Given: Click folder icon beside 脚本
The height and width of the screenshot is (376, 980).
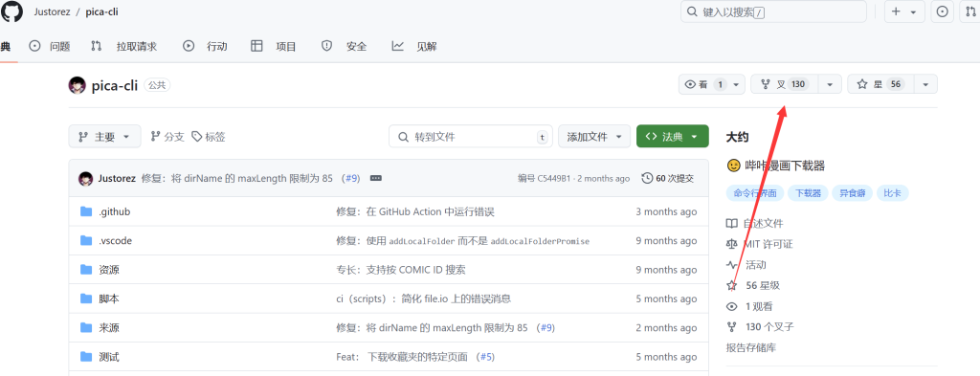Looking at the screenshot, I should [x=86, y=299].
